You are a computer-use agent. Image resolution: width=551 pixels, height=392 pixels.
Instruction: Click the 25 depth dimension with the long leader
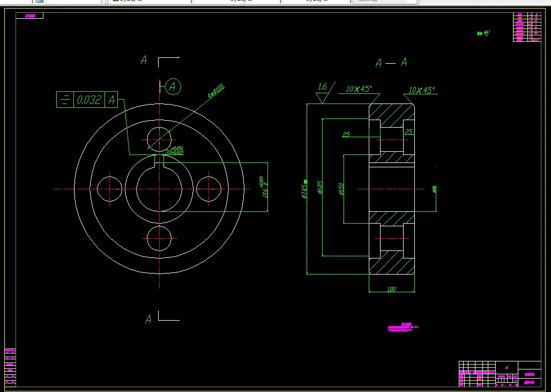coord(346,134)
